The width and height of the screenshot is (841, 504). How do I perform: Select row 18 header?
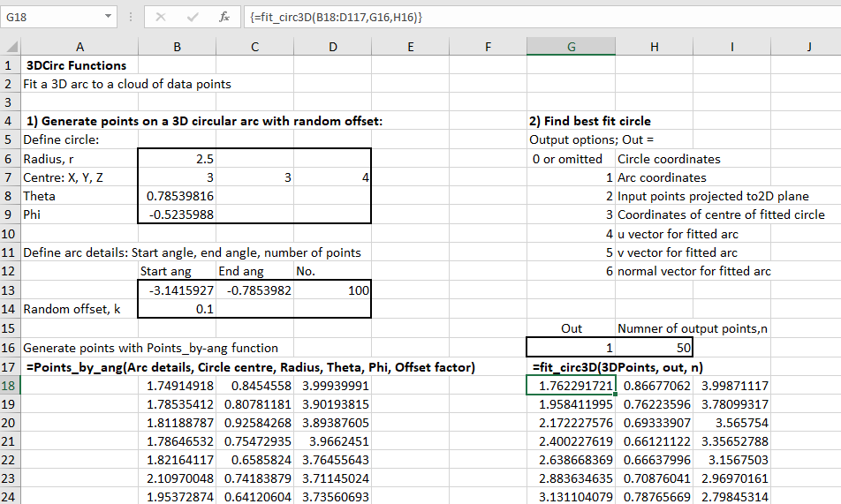(10, 386)
